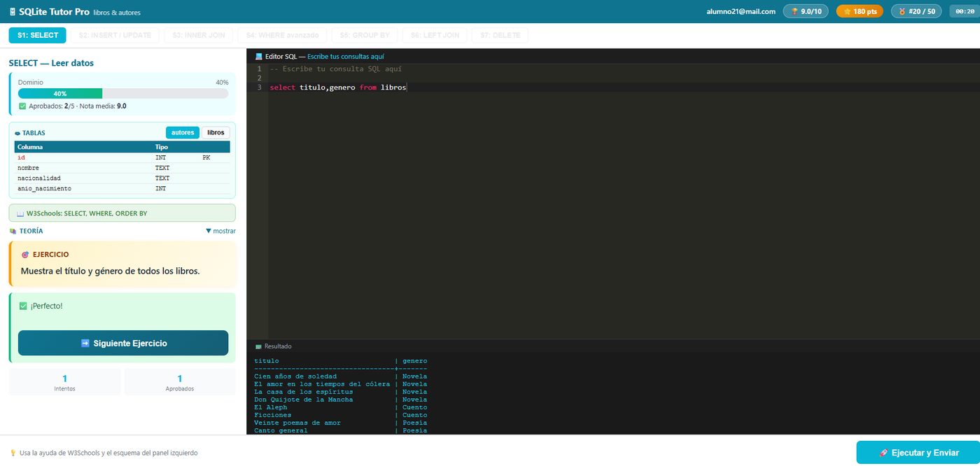Select the S1: SELECT tab
The width and height of the screenshot is (980, 466).
[38, 35]
